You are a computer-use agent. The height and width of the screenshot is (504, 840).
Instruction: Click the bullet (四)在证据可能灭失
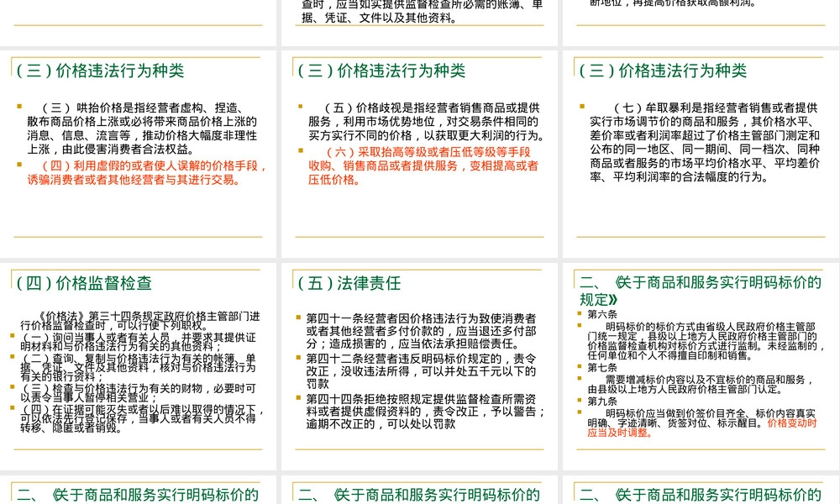coord(143,418)
